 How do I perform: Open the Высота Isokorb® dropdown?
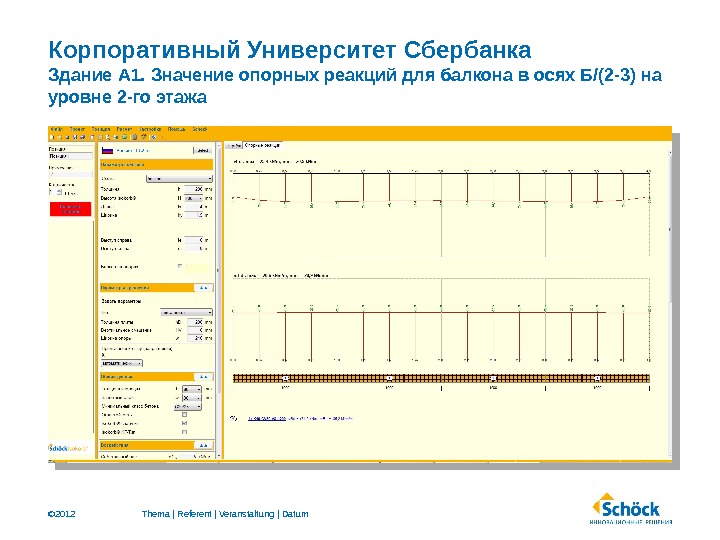(x=193, y=198)
